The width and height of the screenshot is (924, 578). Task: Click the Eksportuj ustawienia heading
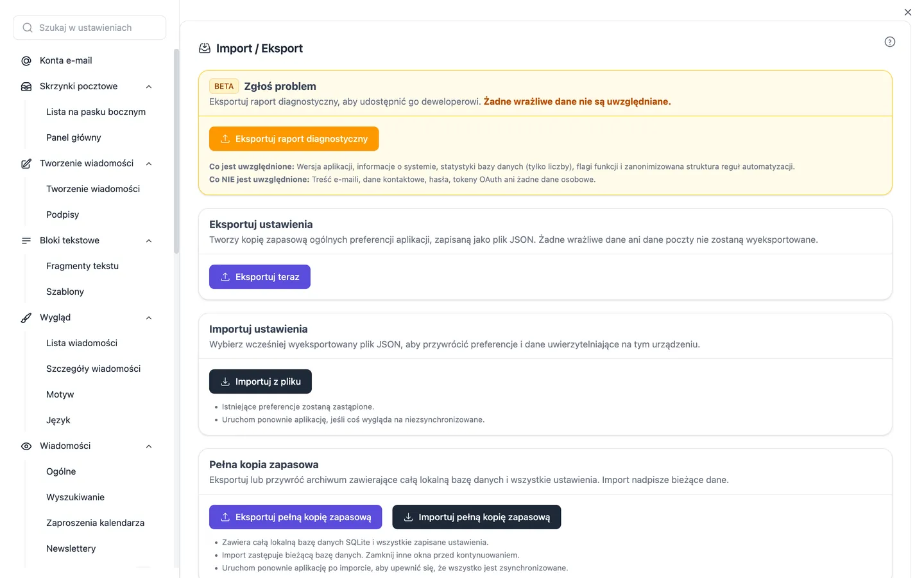click(x=261, y=224)
